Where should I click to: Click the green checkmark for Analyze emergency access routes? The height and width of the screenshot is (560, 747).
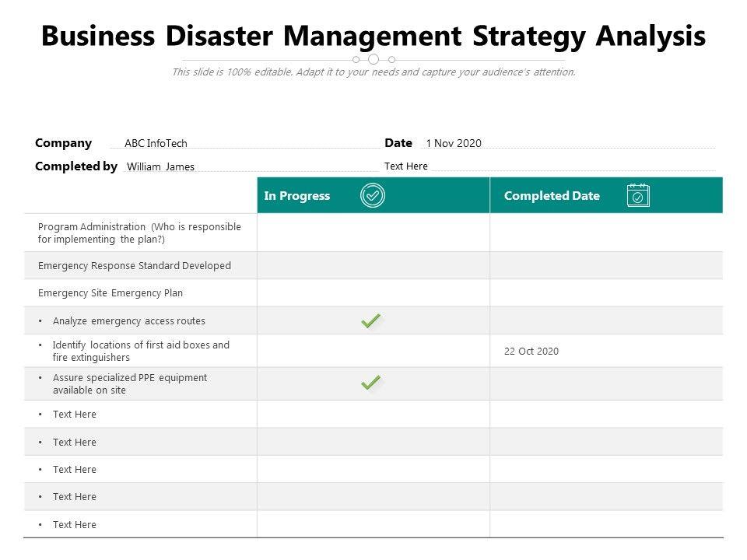click(370, 320)
